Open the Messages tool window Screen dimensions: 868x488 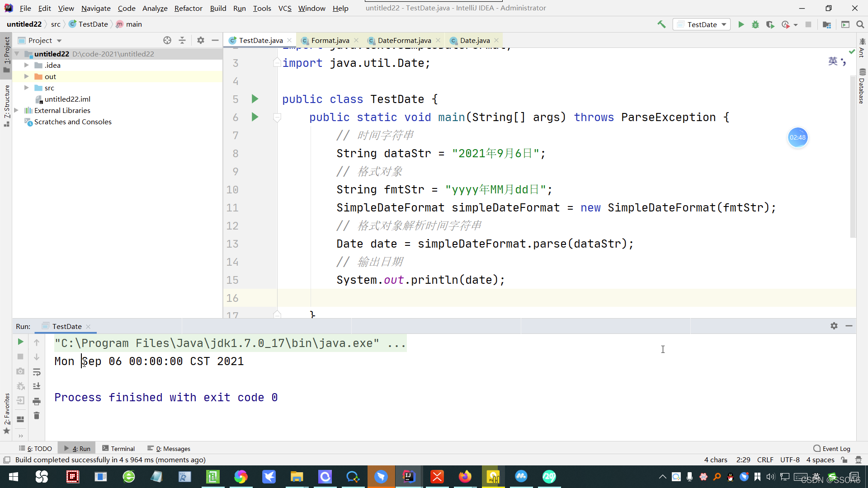click(169, 448)
